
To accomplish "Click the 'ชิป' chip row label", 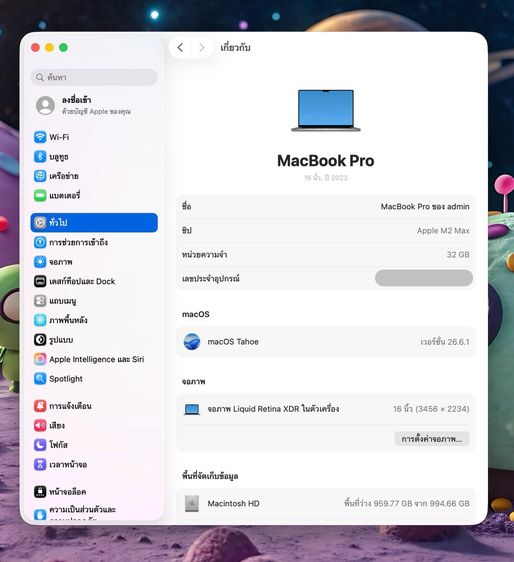I will tap(187, 230).
